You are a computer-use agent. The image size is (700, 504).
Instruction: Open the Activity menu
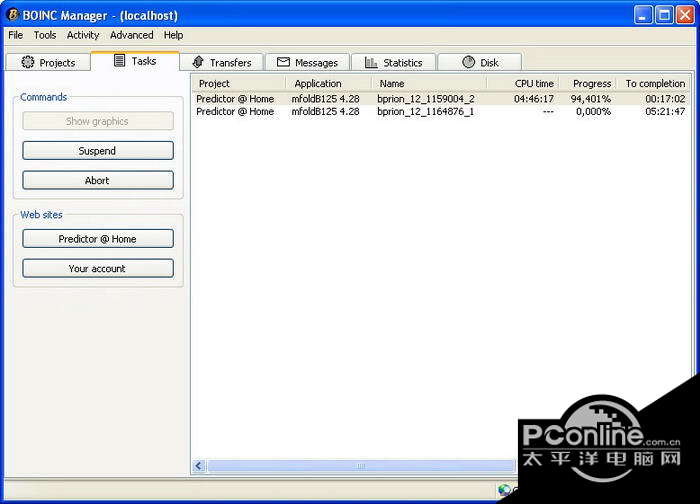83,35
